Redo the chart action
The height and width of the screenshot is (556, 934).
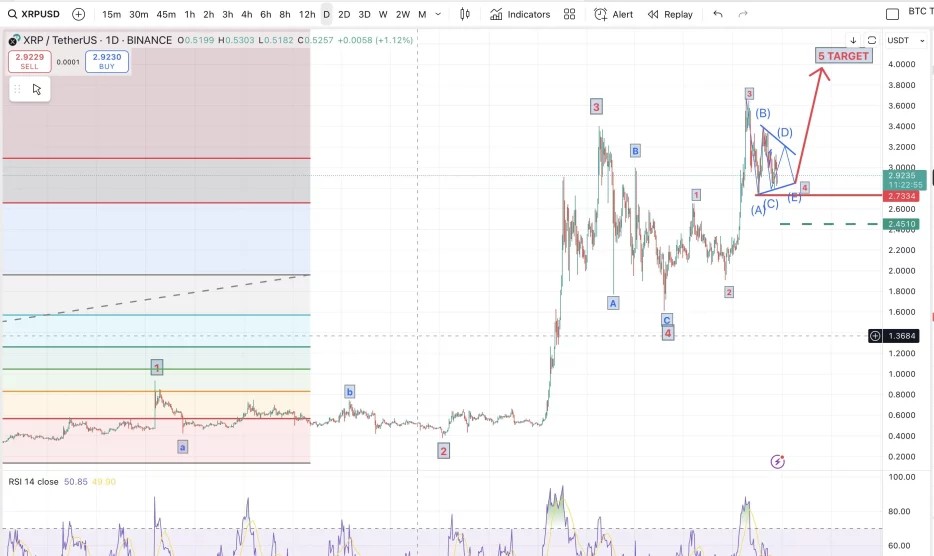(x=743, y=14)
